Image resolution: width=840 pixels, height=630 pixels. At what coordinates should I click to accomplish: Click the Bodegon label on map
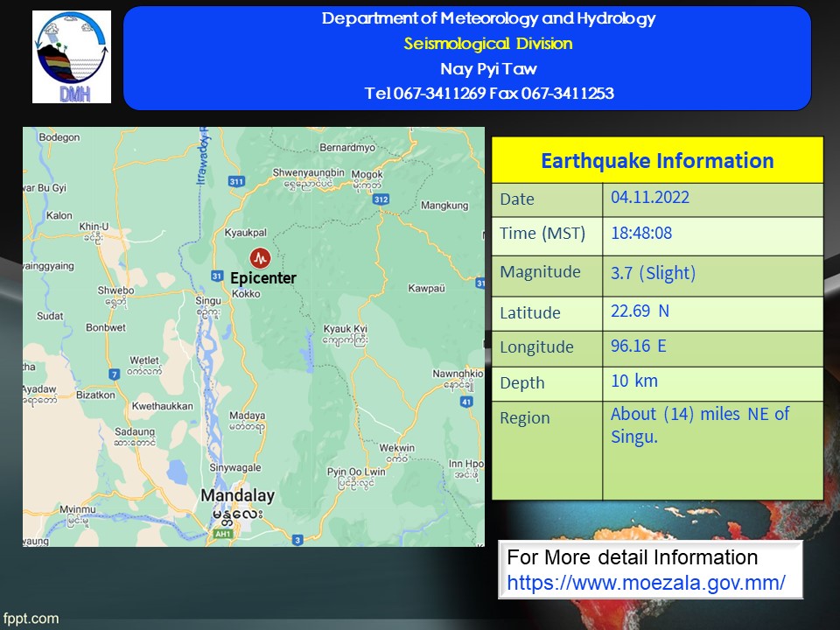(59, 137)
